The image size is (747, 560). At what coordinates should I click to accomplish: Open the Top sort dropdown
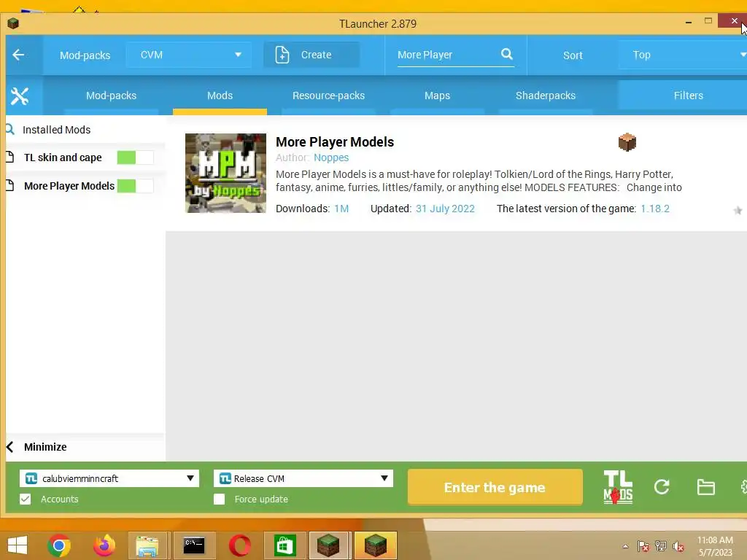pos(684,55)
